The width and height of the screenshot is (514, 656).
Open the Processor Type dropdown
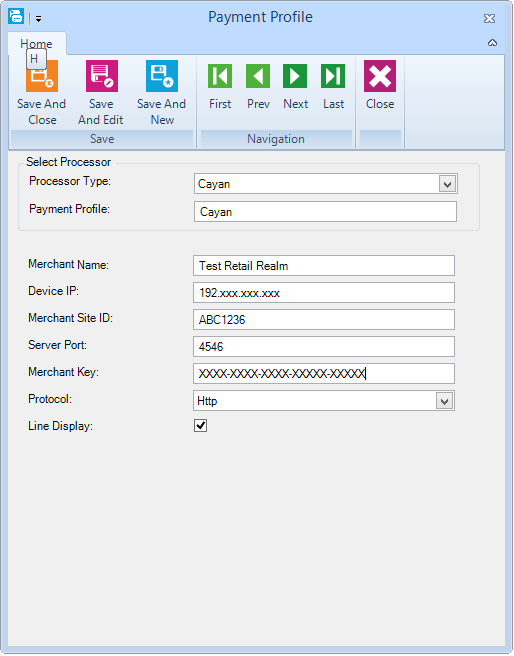(x=448, y=184)
